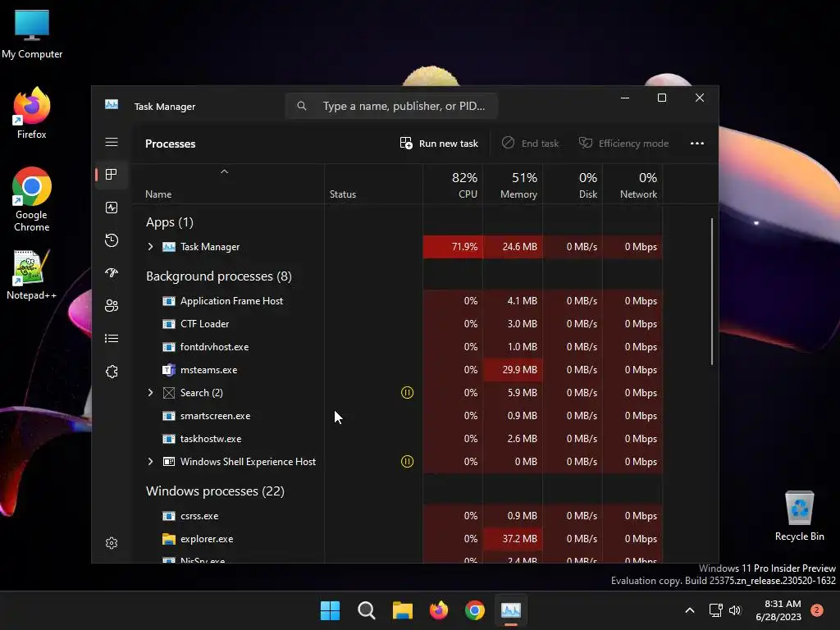
Task: Select the fontdrvhost.exe process
Action: coord(398,347)
